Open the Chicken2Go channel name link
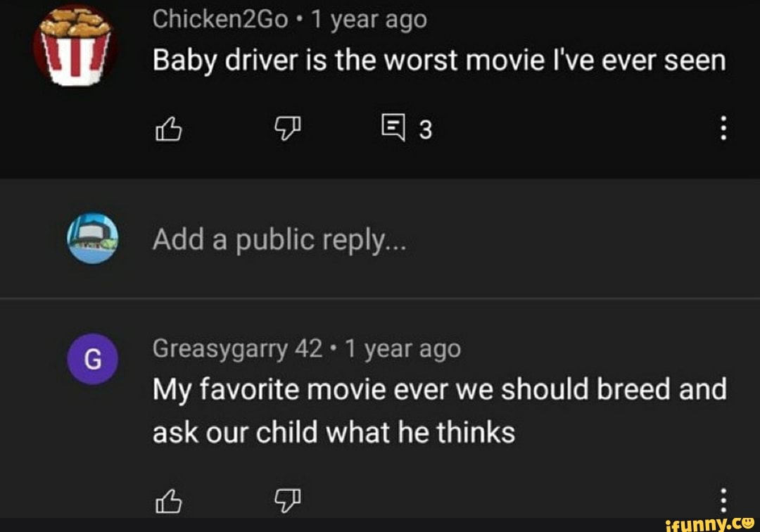The height and width of the screenshot is (532, 760). tap(220, 20)
